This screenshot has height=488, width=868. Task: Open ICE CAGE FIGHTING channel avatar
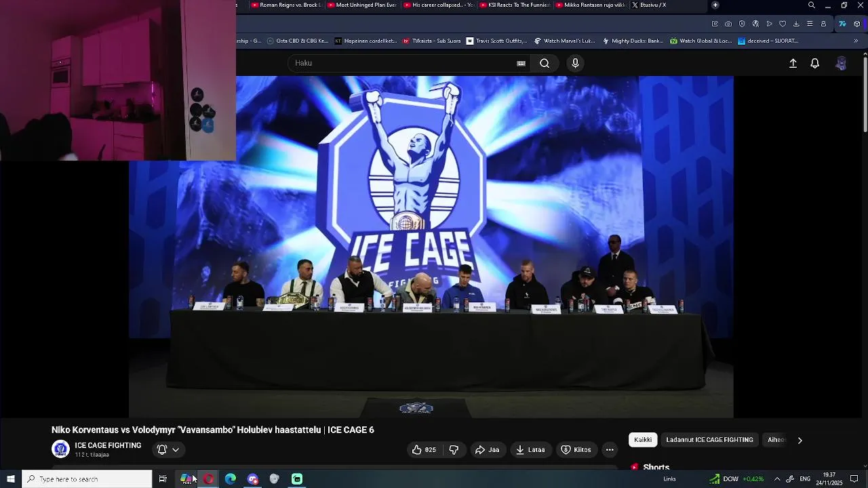point(61,449)
